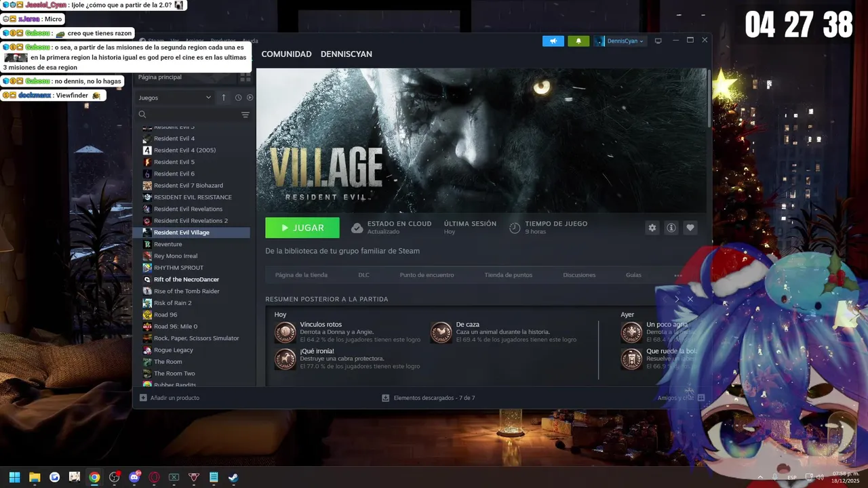Toggle the recent activity clock filter
Image resolution: width=868 pixels, height=488 pixels.
tap(239, 98)
